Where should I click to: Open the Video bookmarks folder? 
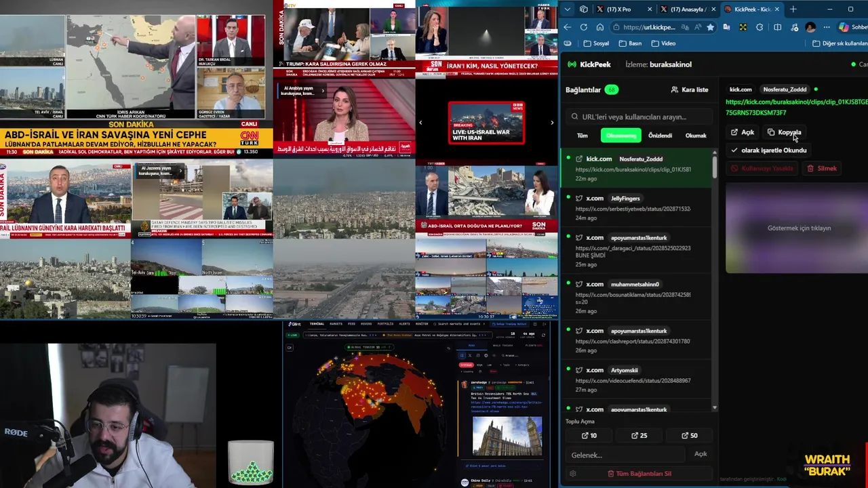tap(663, 43)
